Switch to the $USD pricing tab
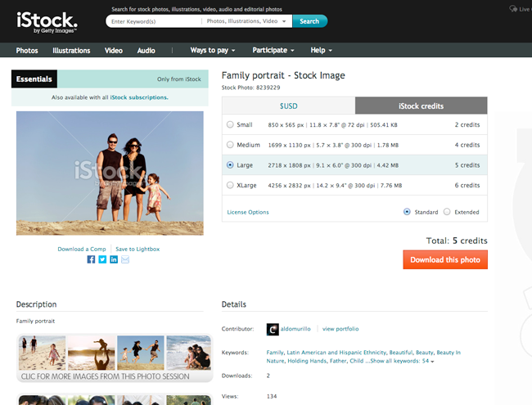This screenshot has height=405, width=532. pyautogui.click(x=288, y=106)
